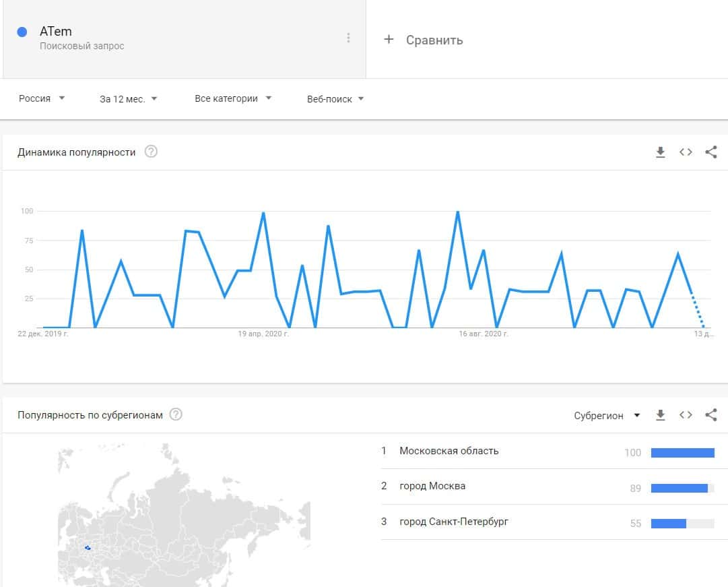The image size is (728, 587).
Task: Click the Сравнить compare button
Action: [424, 40]
